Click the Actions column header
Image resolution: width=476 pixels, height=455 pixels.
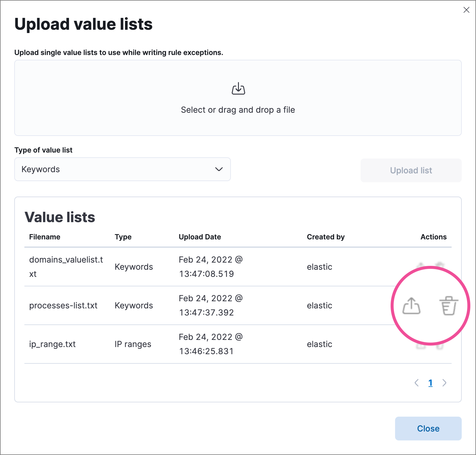click(x=433, y=237)
